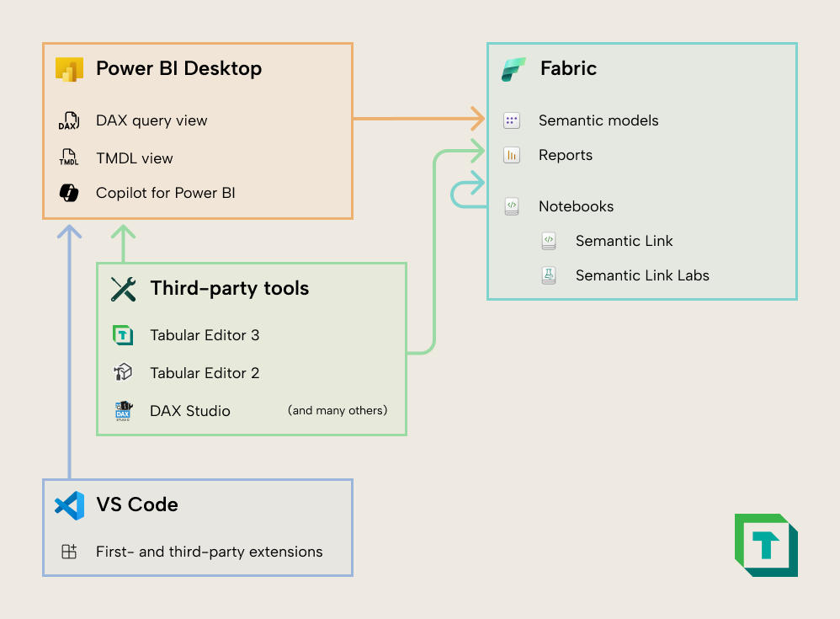Select the Fabric panel heading
This screenshot has height=619, width=840.
click(568, 68)
